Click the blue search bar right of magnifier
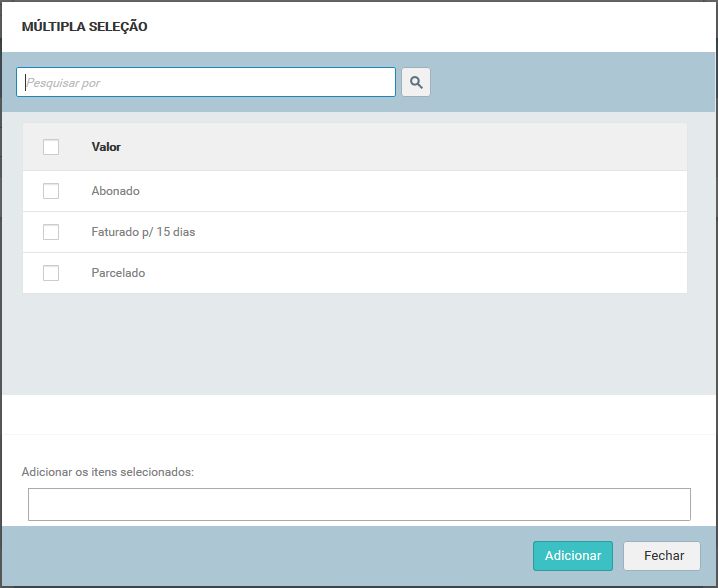 (x=570, y=82)
